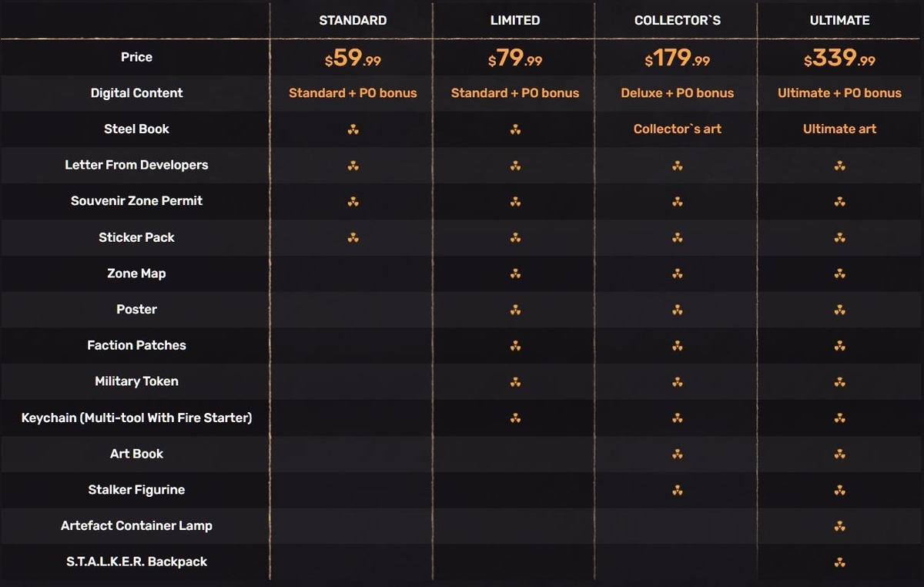
Task: Click the Ultimate Faction Patches radiation icon
Action: coord(840,346)
